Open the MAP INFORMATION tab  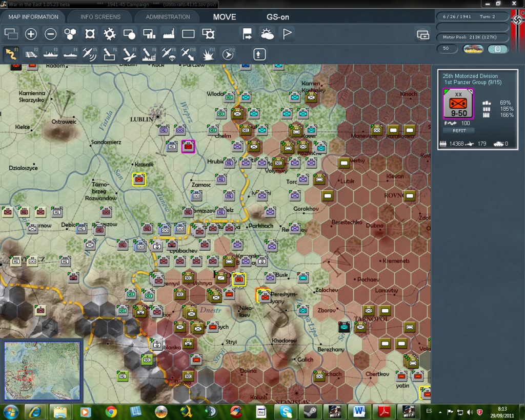tap(33, 17)
